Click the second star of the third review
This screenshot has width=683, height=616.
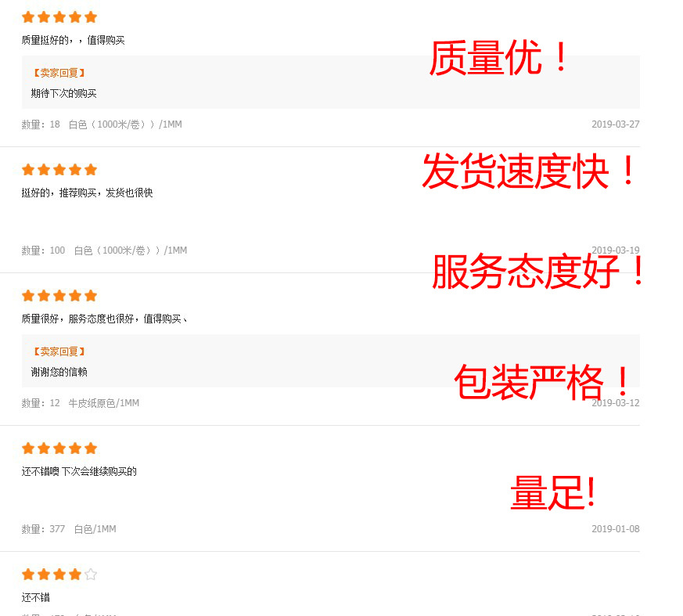(44, 296)
